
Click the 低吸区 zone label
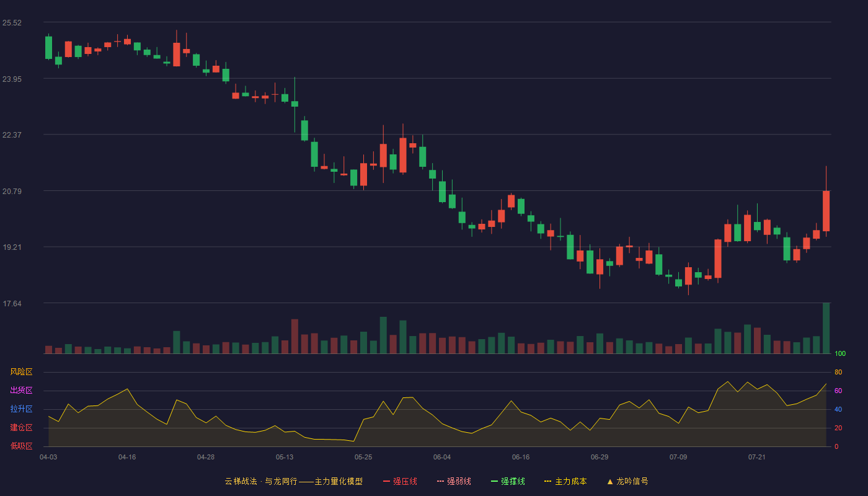pyautogui.click(x=21, y=446)
